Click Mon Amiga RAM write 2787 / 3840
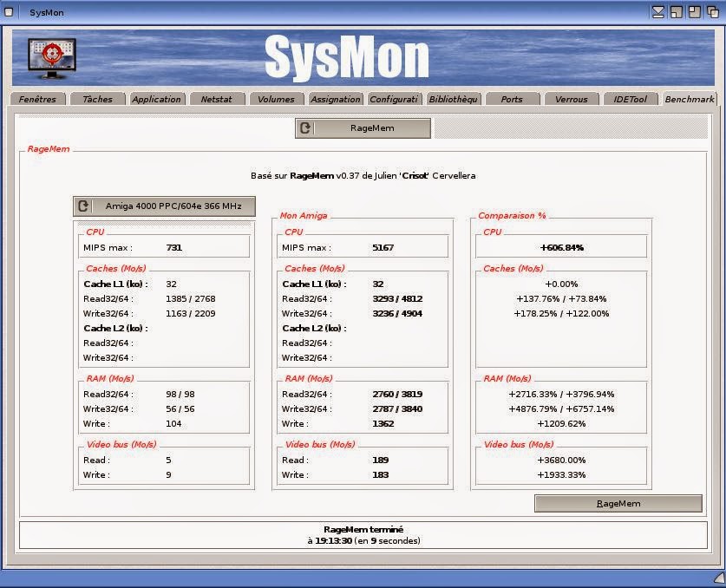Image resolution: width=726 pixels, height=588 pixels. [397, 408]
